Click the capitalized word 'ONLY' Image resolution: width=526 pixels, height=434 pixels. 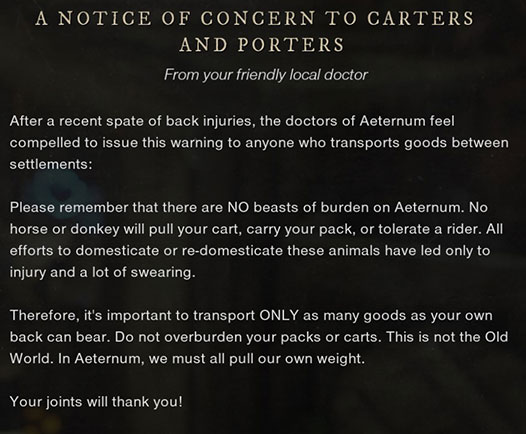pyautogui.click(x=279, y=315)
